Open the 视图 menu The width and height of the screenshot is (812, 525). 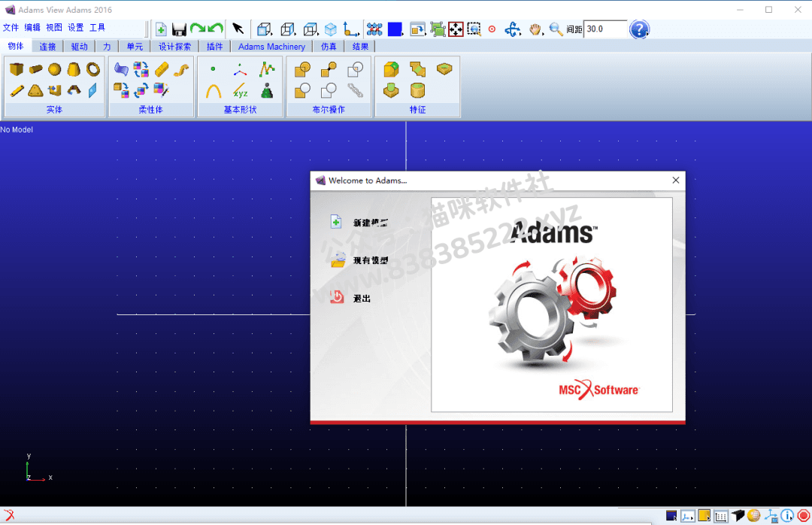54,28
